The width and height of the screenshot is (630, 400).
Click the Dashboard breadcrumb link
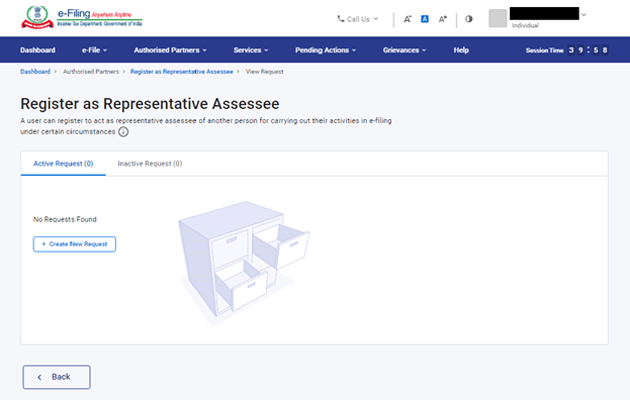point(37,72)
